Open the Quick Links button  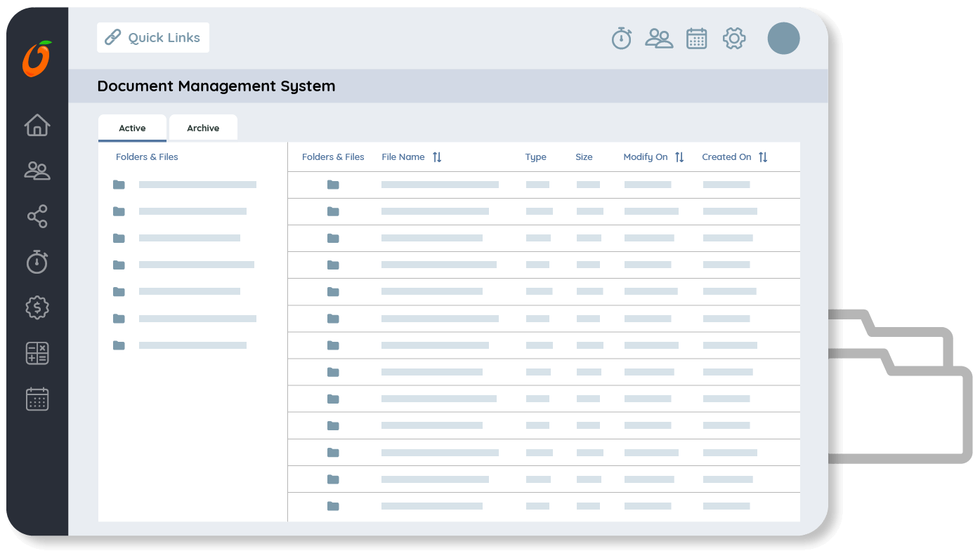[153, 38]
